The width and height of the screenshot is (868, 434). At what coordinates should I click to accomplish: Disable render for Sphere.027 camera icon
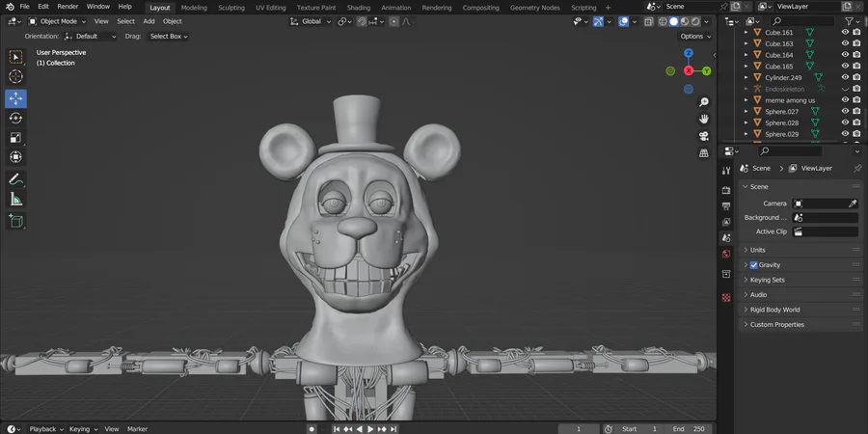(x=856, y=111)
